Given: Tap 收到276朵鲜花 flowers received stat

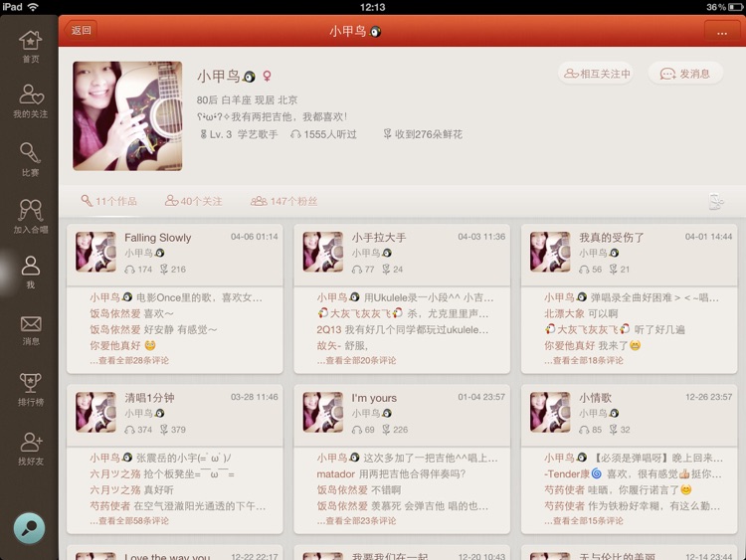Looking at the screenshot, I should (423, 134).
